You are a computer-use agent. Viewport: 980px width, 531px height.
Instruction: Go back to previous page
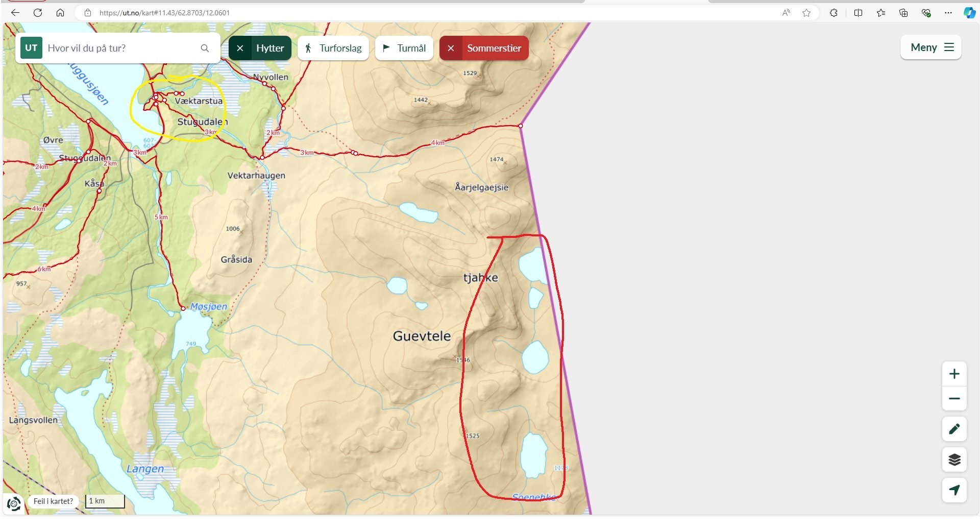pyautogui.click(x=15, y=13)
